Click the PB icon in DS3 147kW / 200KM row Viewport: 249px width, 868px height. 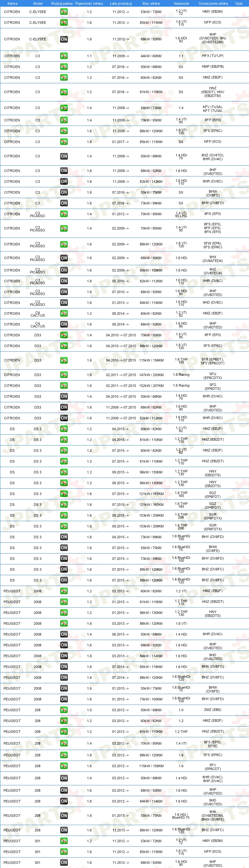click(64, 375)
